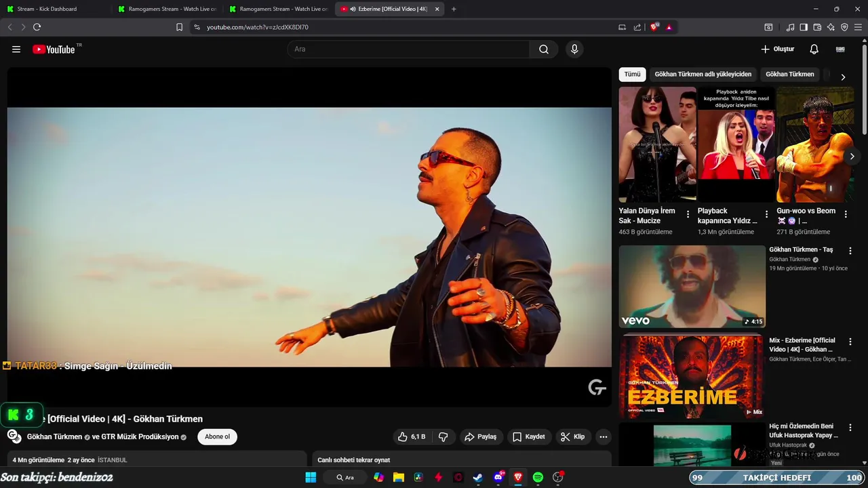Screen dimensions: 868x488
Task: Share this page from the address bar
Action: point(637,27)
